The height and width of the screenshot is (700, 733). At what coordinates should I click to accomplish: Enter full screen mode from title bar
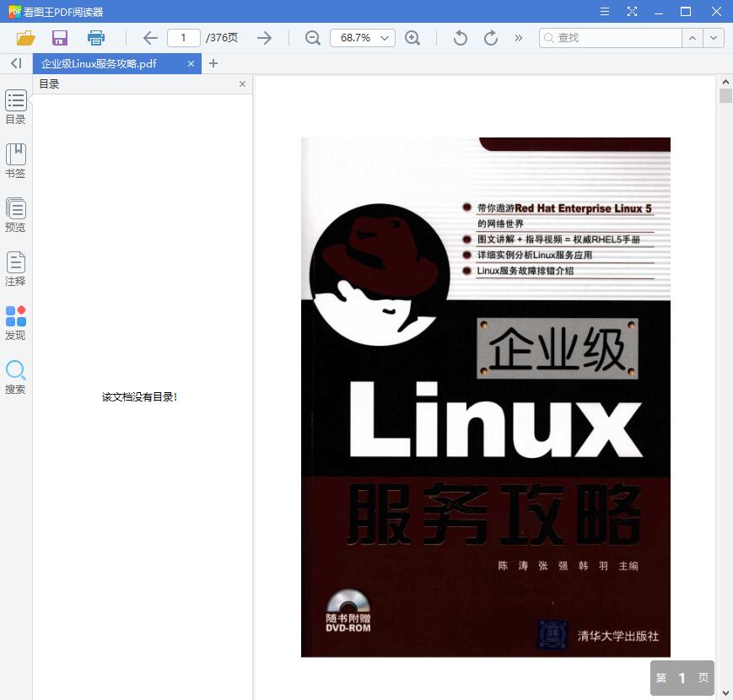point(632,11)
